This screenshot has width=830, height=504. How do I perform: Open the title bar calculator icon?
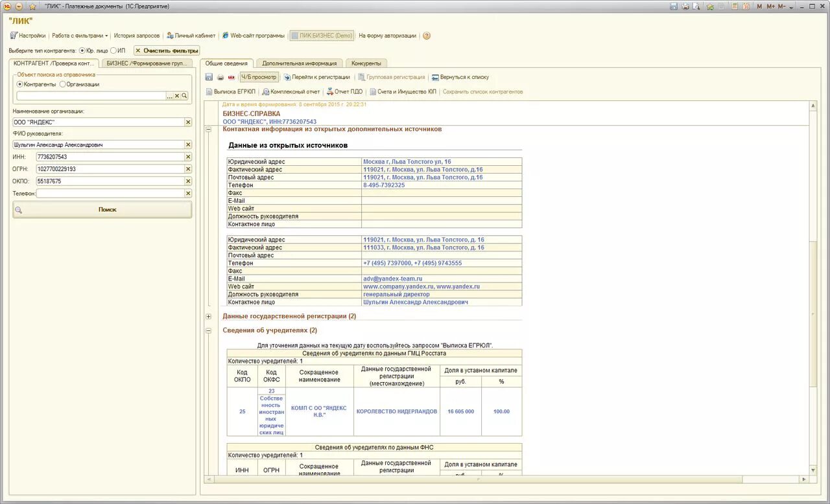point(735,6)
